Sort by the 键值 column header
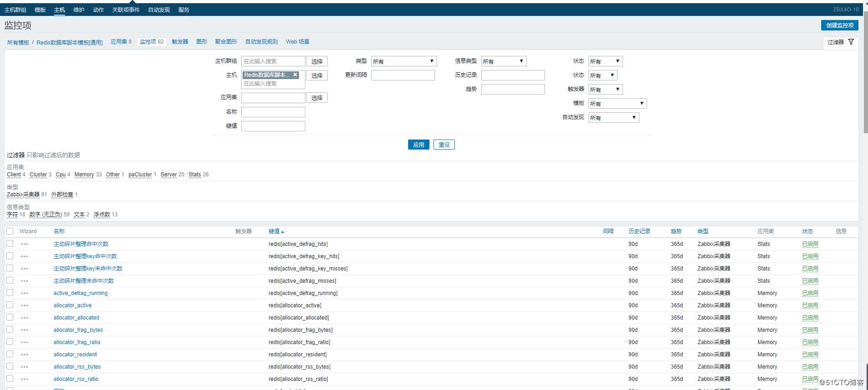This screenshot has height=390, width=868. [x=276, y=231]
